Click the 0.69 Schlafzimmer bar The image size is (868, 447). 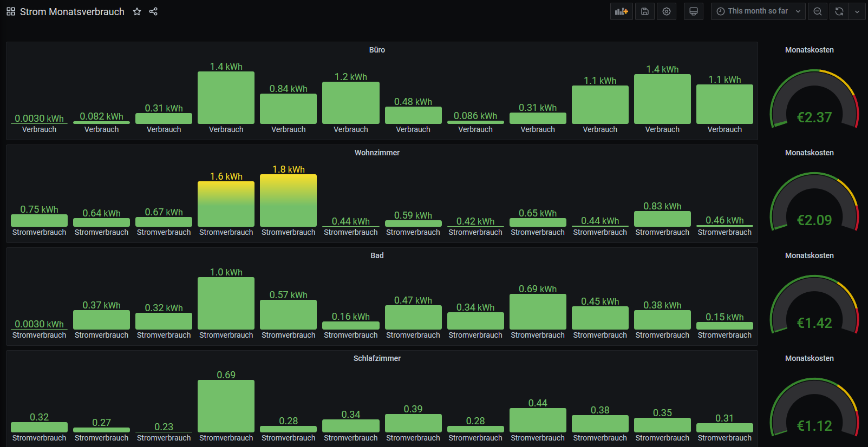(x=226, y=406)
